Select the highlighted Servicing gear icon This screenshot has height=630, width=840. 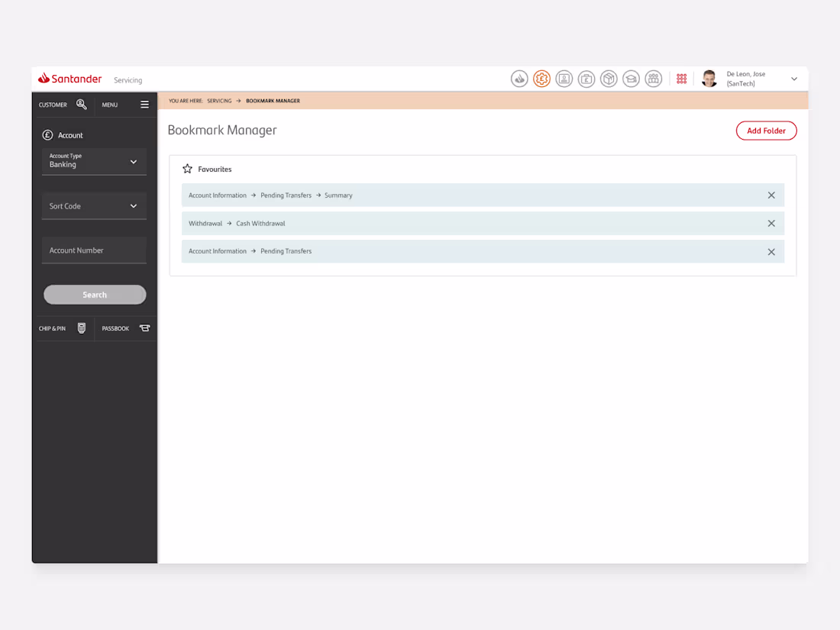tap(542, 78)
